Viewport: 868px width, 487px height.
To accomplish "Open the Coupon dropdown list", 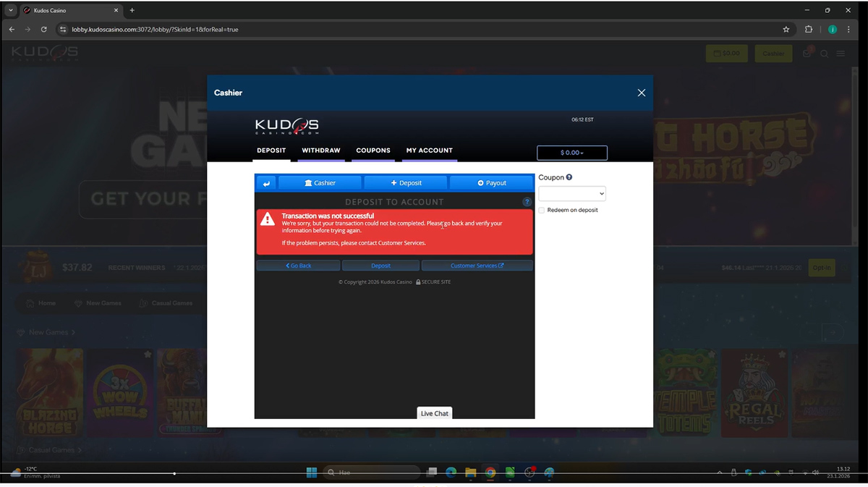I will 571,194.
